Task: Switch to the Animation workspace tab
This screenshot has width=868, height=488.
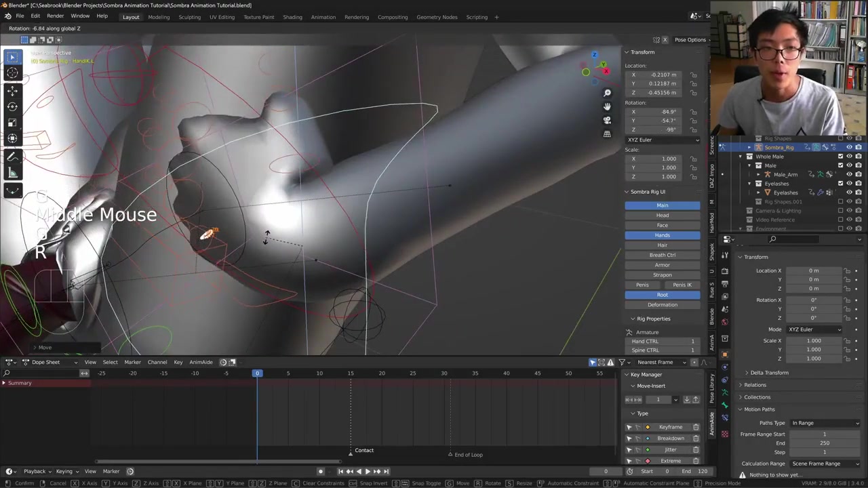Action: pos(323,17)
